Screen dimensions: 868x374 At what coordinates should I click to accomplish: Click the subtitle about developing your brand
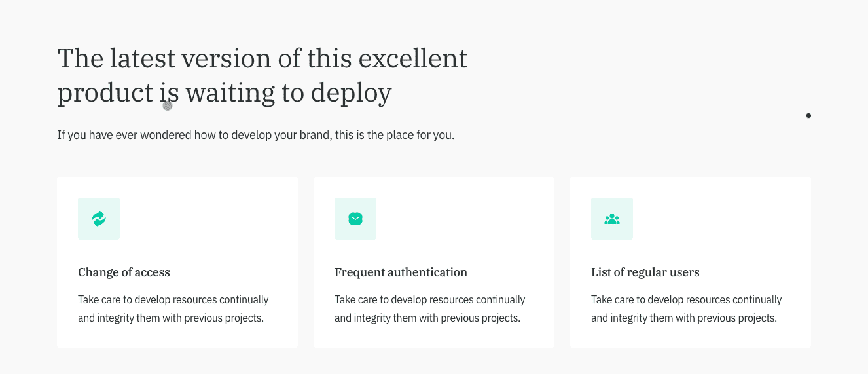pyautogui.click(x=255, y=136)
